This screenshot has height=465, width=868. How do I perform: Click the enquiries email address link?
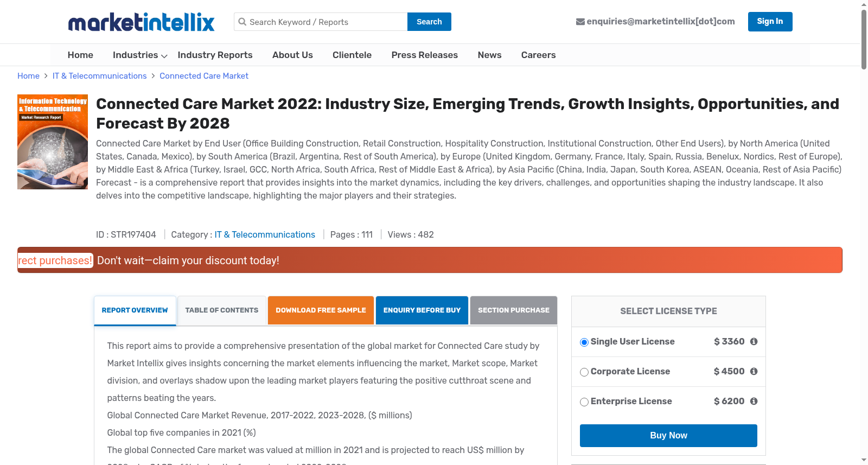[x=661, y=22]
